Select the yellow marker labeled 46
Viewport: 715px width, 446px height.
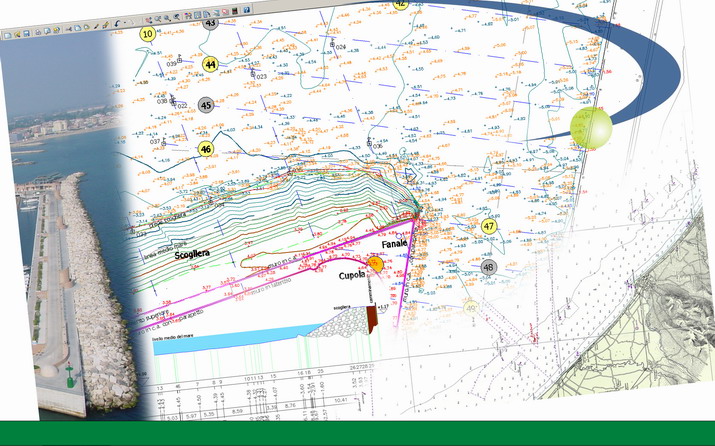point(206,149)
